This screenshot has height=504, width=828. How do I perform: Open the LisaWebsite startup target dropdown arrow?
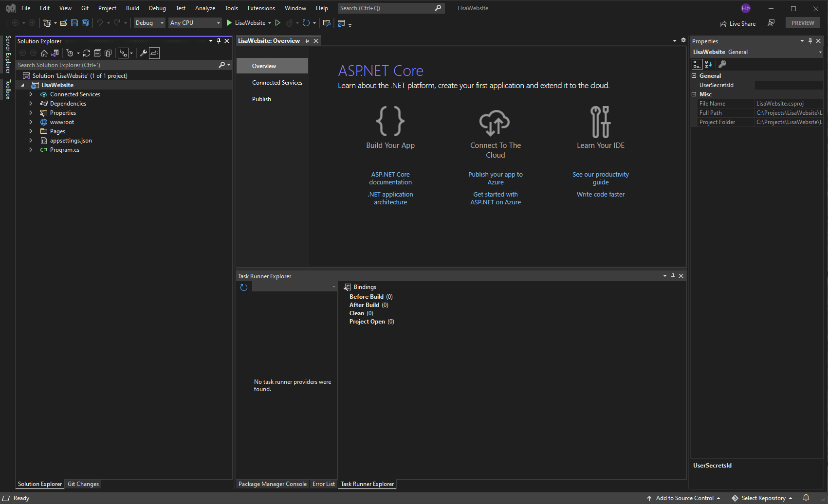270,23
